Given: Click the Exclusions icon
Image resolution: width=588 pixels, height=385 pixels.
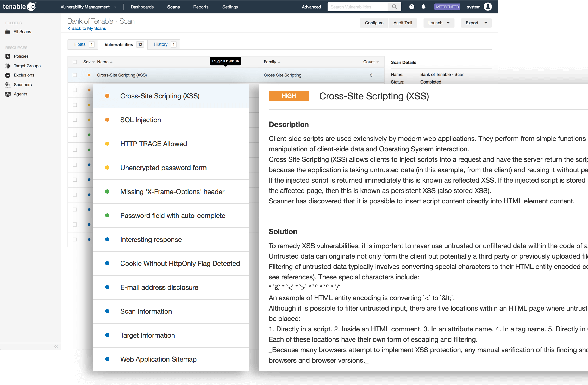Looking at the screenshot, I should [8, 75].
